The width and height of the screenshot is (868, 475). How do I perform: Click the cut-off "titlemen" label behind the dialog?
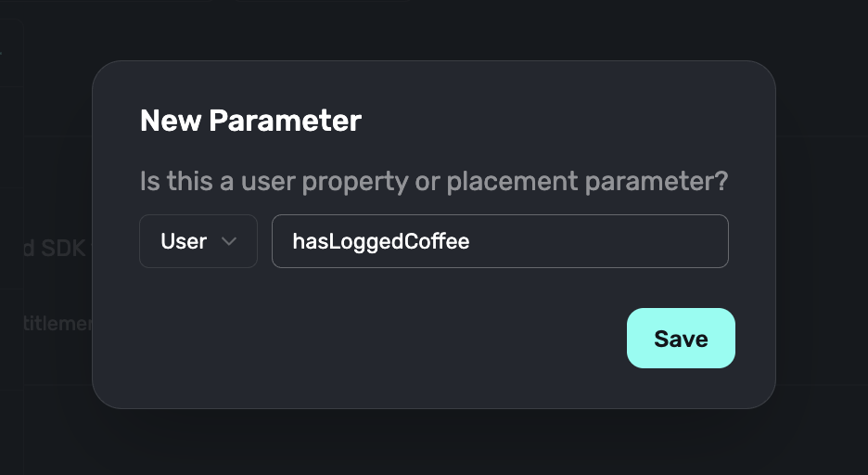point(56,323)
